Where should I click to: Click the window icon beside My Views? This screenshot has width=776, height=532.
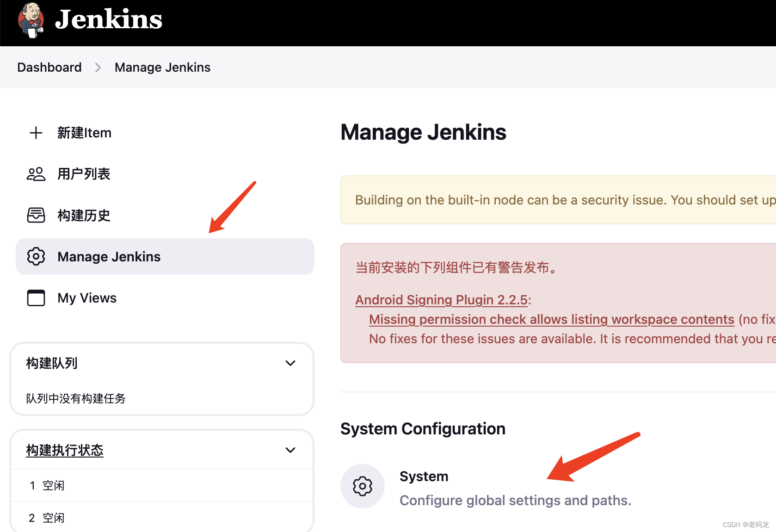[36, 298]
